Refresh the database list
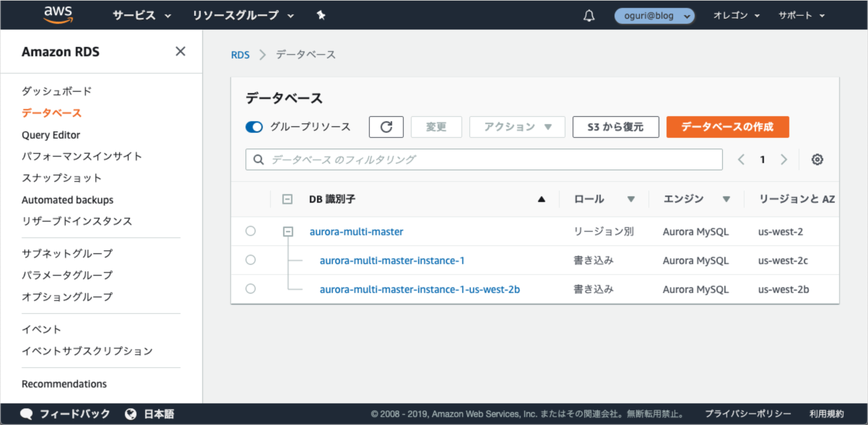The image size is (868, 425). [x=386, y=126]
